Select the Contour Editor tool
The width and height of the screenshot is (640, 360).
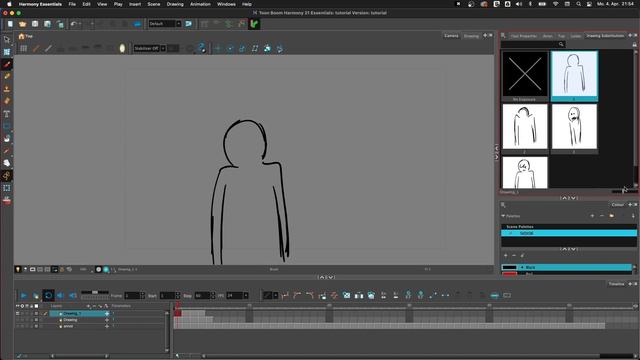(x=7, y=52)
